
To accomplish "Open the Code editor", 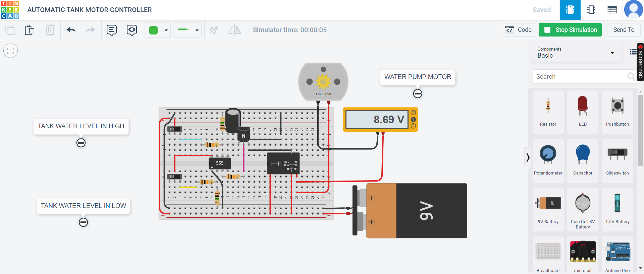I will click(518, 30).
